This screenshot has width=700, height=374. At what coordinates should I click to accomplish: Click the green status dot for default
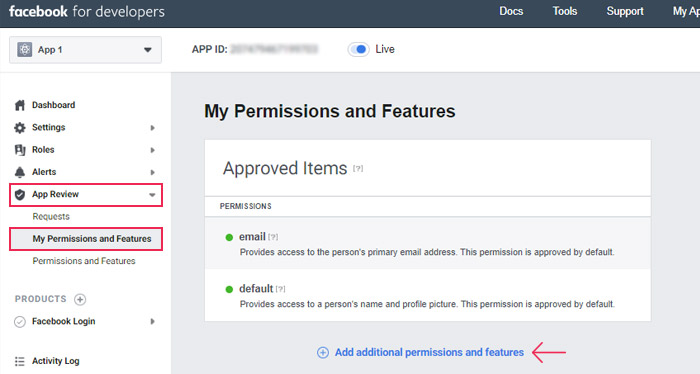tap(229, 289)
